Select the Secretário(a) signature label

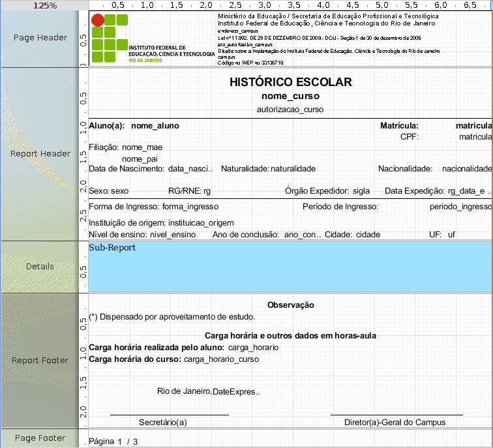(x=163, y=423)
